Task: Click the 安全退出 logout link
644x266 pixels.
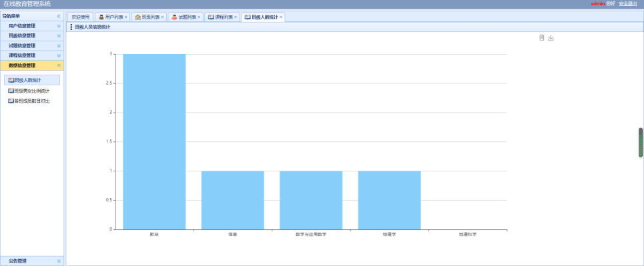Action: tap(627, 4)
